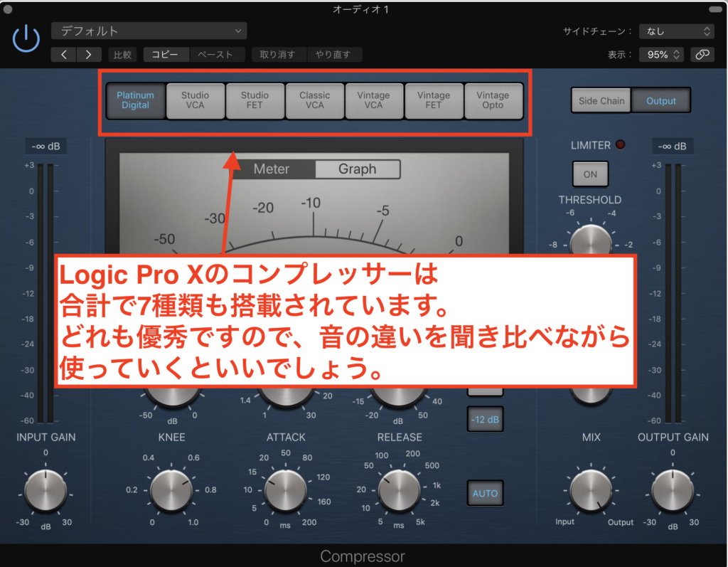
Task: Enable AUTO release mode
Action: [485, 492]
